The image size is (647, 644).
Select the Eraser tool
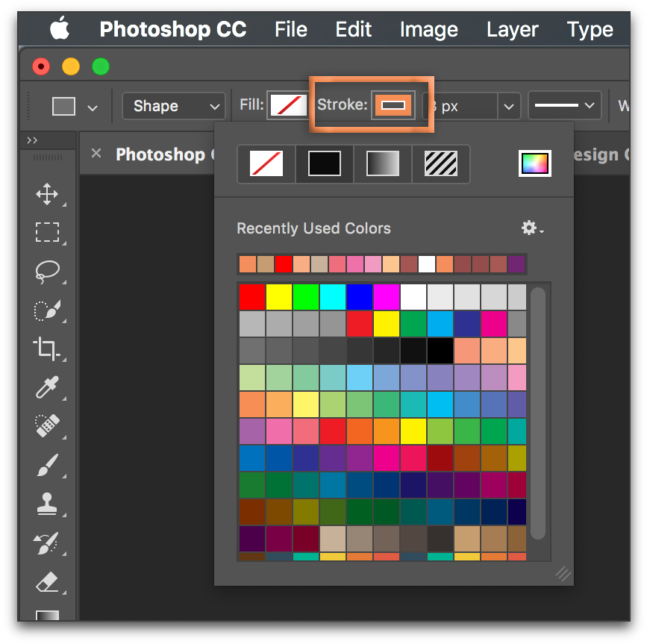pyautogui.click(x=47, y=582)
